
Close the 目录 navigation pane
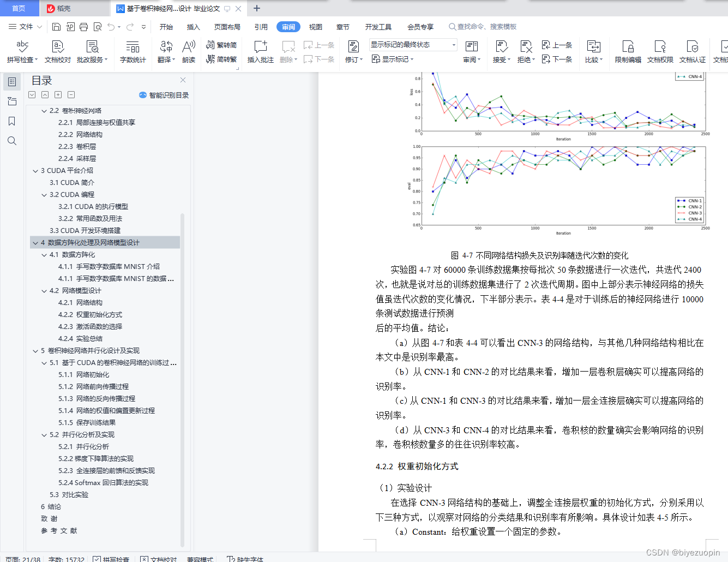click(x=183, y=80)
